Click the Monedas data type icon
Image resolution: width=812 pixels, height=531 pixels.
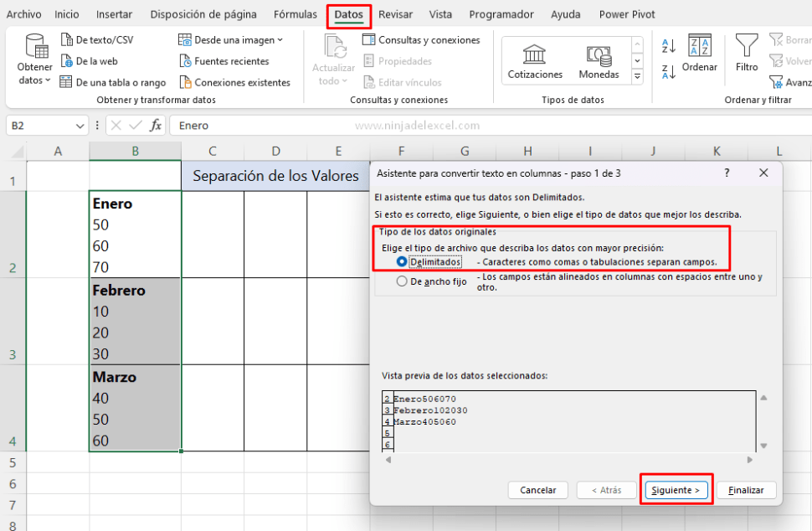598,60
